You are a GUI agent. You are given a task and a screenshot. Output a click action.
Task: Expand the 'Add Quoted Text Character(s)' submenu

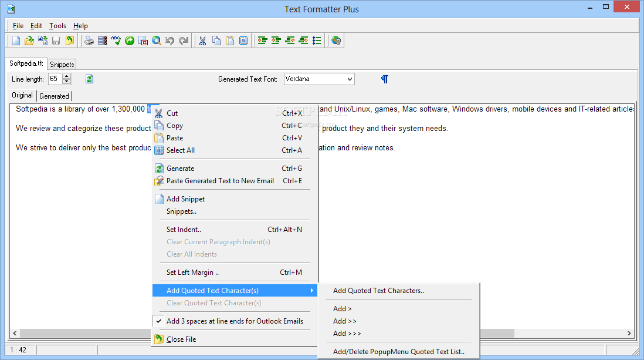pos(235,291)
